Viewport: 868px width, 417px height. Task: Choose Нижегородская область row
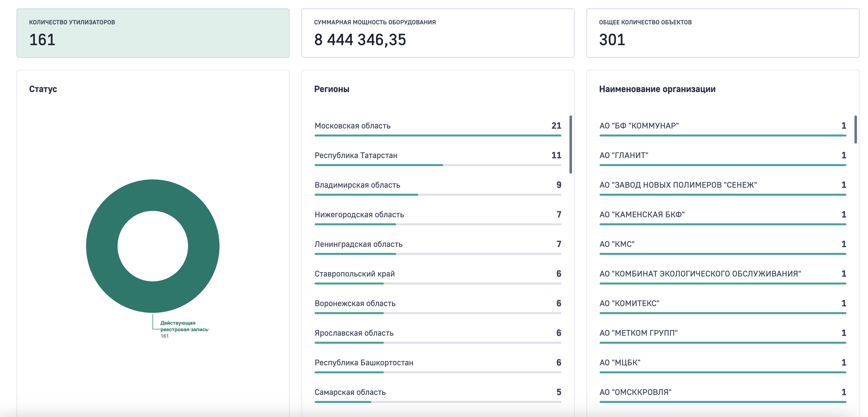tap(438, 217)
